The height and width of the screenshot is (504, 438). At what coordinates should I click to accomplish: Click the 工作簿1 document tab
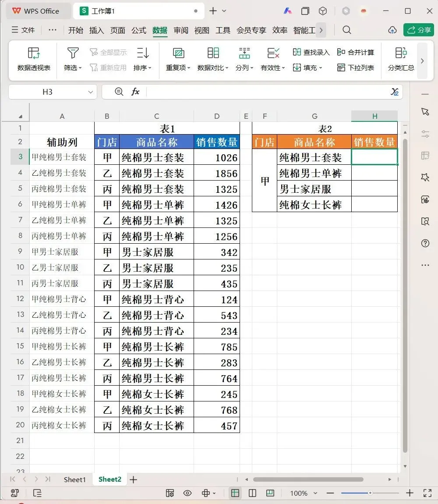(138, 11)
